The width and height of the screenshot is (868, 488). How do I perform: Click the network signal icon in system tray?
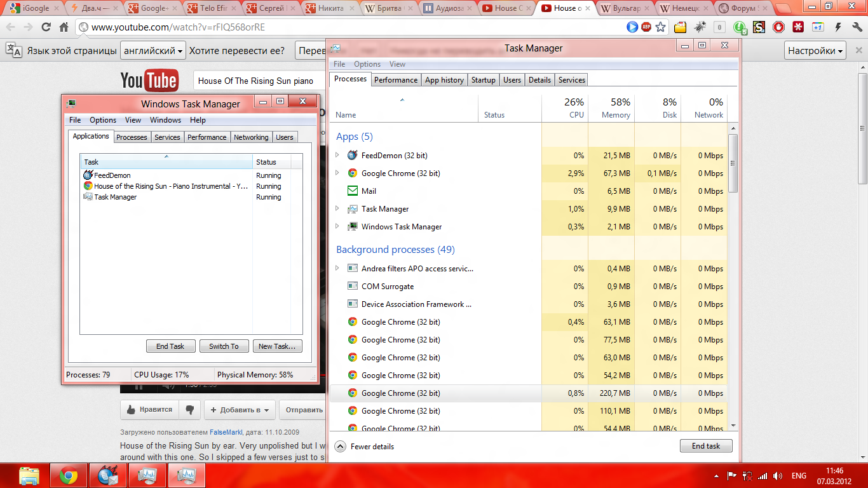763,476
